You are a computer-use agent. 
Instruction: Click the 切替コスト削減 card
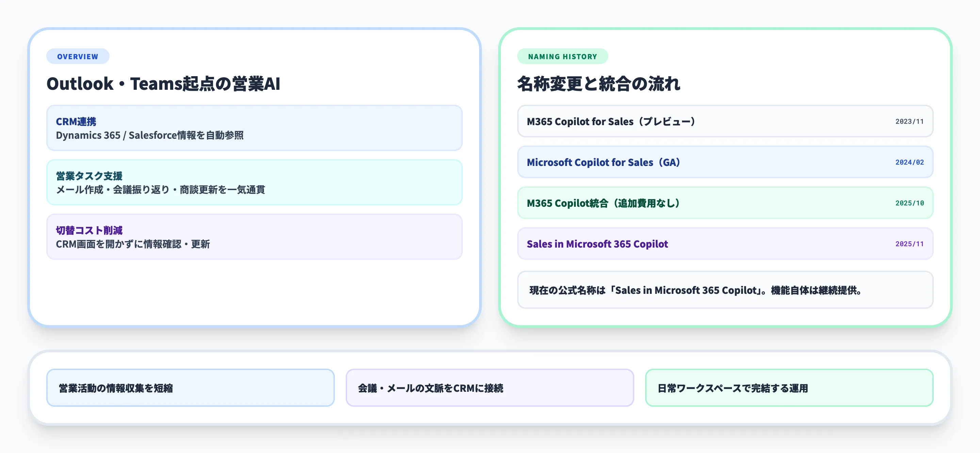254,237
